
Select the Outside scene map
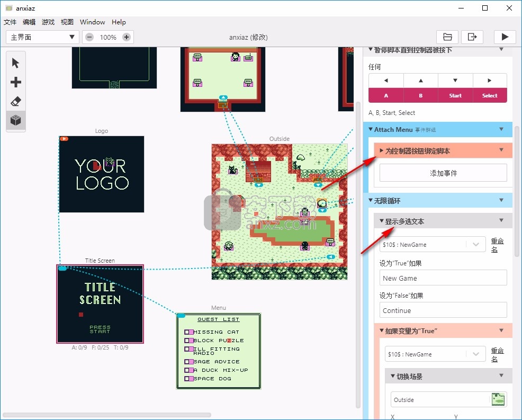coord(280,211)
